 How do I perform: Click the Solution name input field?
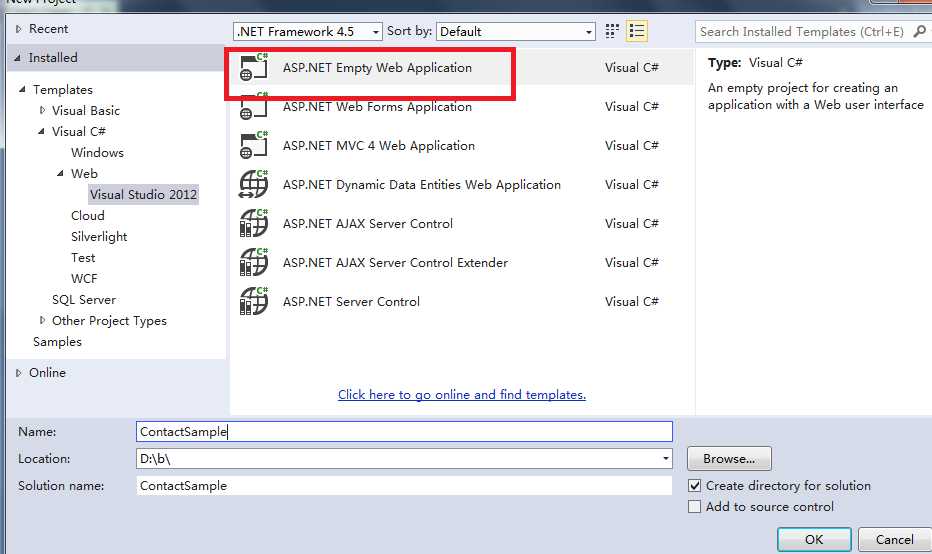pyautogui.click(x=404, y=486)
